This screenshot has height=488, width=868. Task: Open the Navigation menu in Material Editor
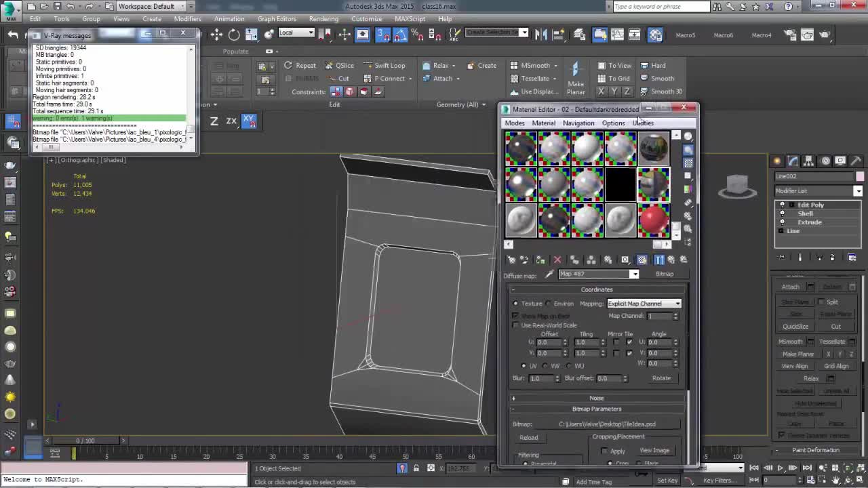click(x=578, y=123)
